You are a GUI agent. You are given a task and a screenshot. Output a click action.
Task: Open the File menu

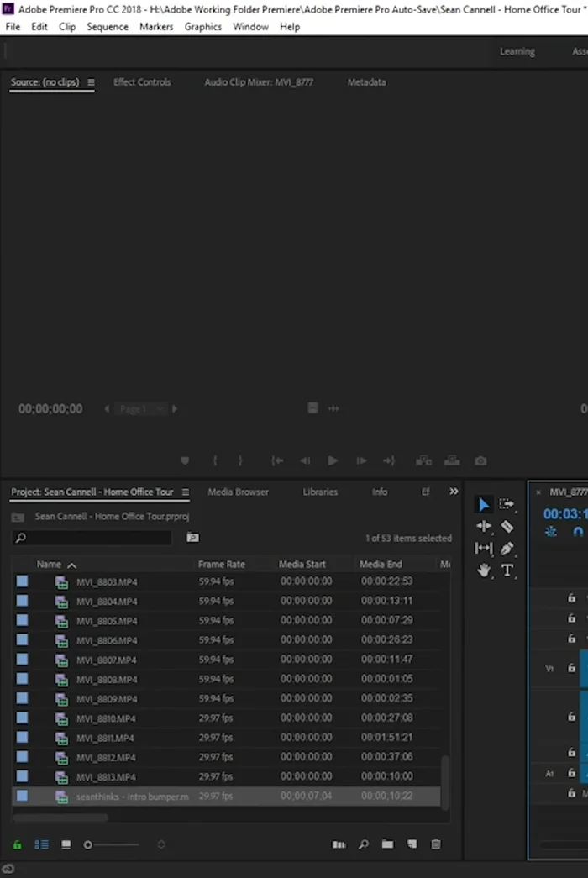pyautogui.click(x=13, y=26)
